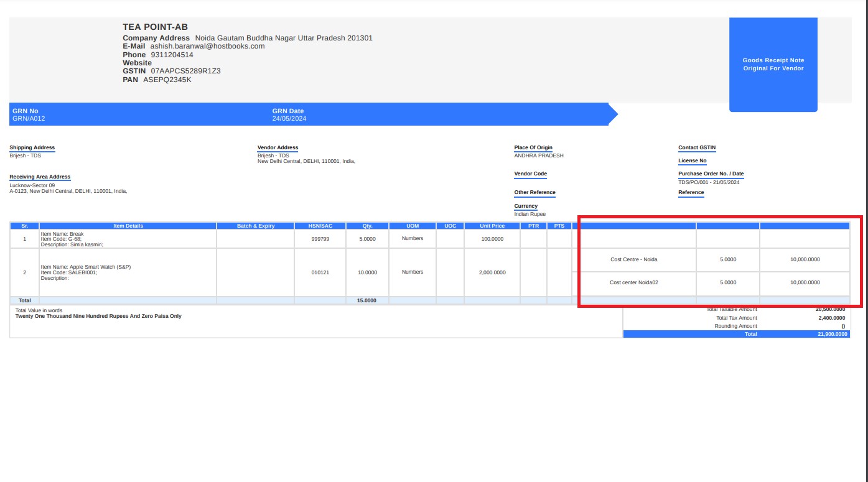Click the GRN Date value 24/05/2024
The image size is (868, 482).
coord(289,118)
